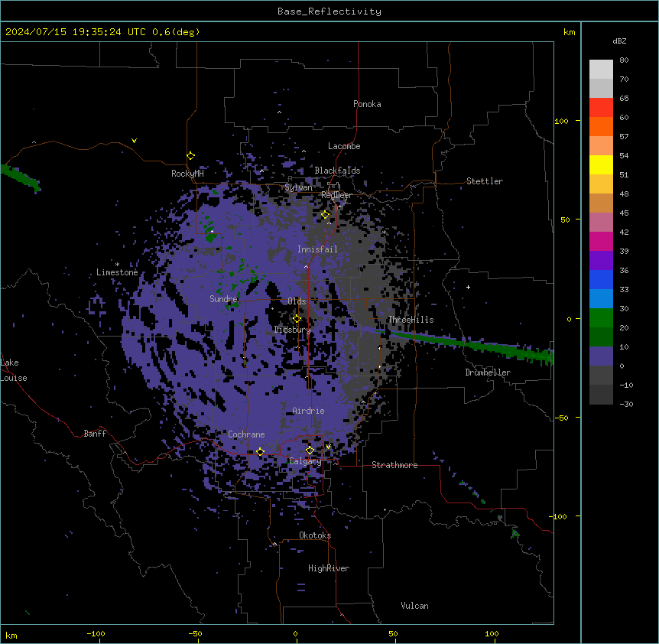The image size is (659, 644).
Task: Click the dBZ legend heading
Action: [x=619, y=41]
